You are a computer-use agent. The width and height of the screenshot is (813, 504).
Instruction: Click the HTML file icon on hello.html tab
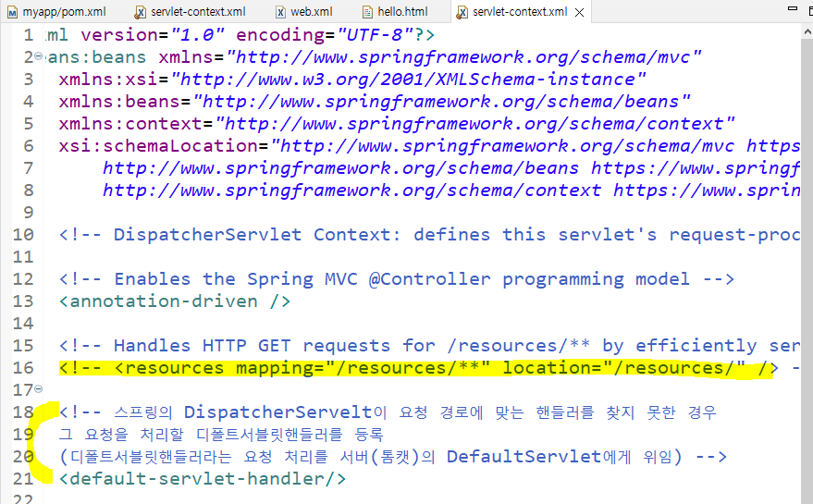click(367, 12)
